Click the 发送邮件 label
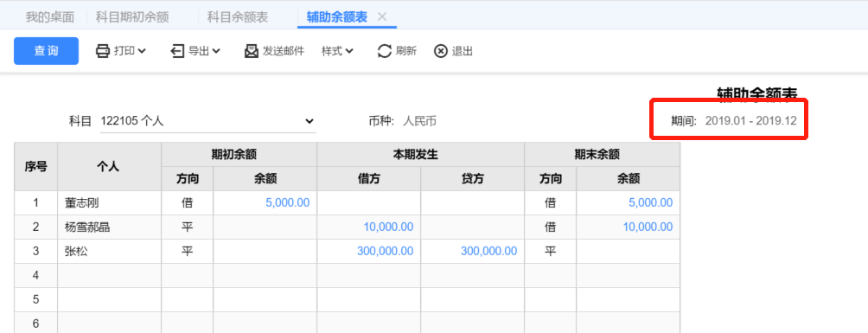 click(284, 51)
